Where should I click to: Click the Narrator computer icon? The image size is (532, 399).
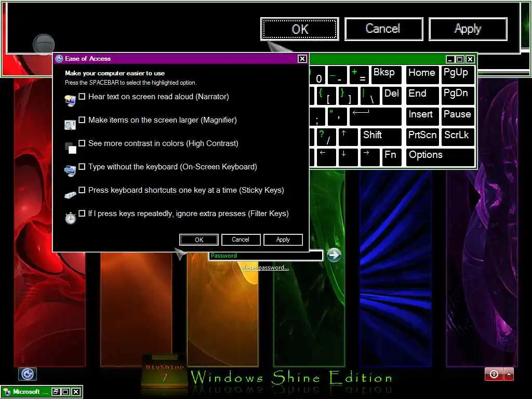point(70,101)
